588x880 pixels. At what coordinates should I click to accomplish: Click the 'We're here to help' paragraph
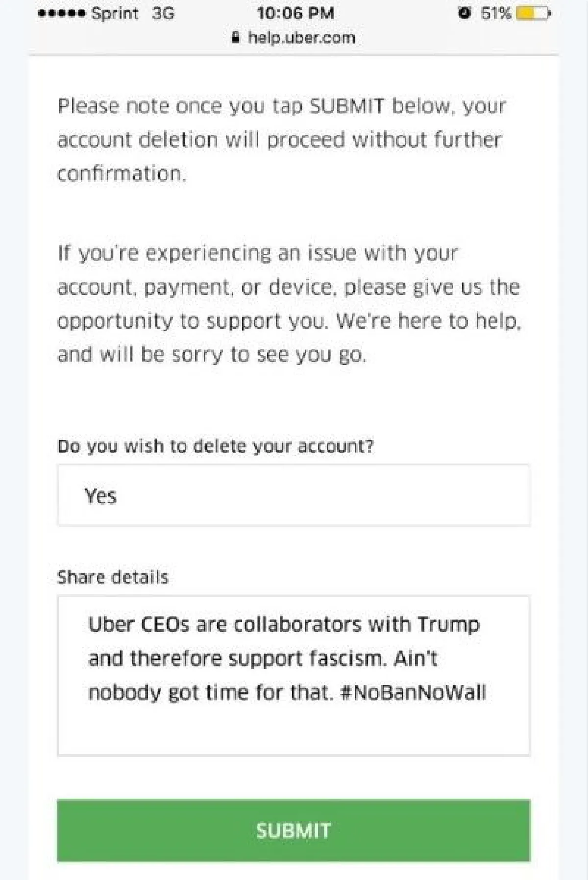pos(289,304)
